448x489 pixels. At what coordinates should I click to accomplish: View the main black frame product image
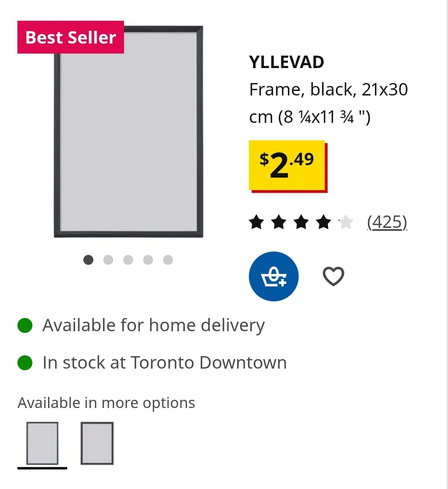[x=128, y=132]
